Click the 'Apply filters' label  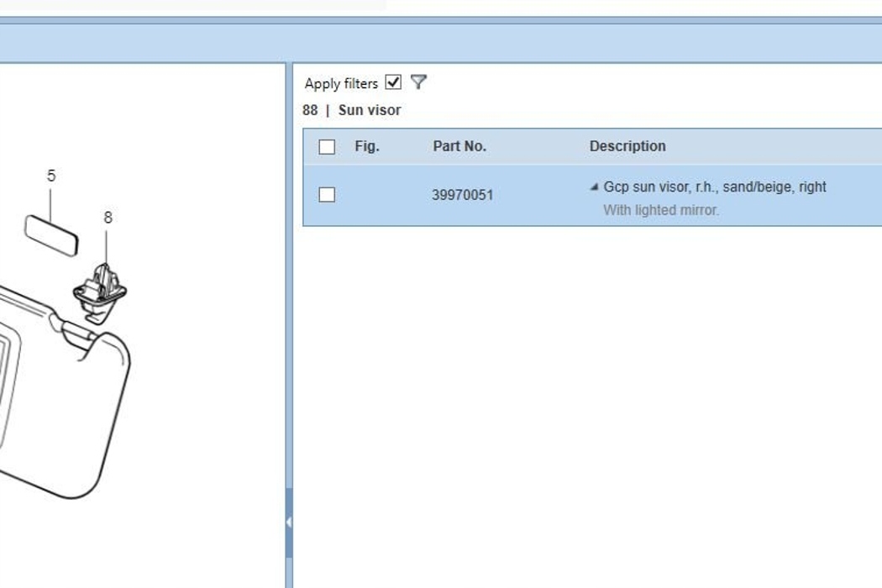tap(341, 84)
